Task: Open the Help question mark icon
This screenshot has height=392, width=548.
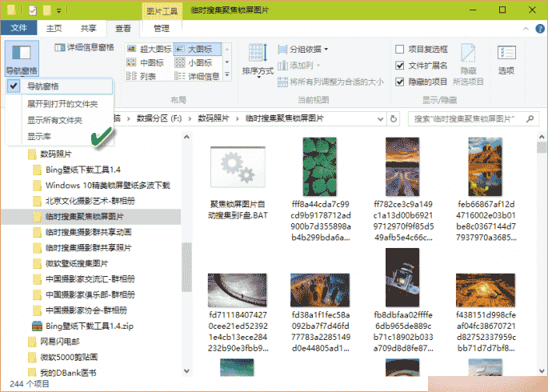Action: tap(540, 29)
